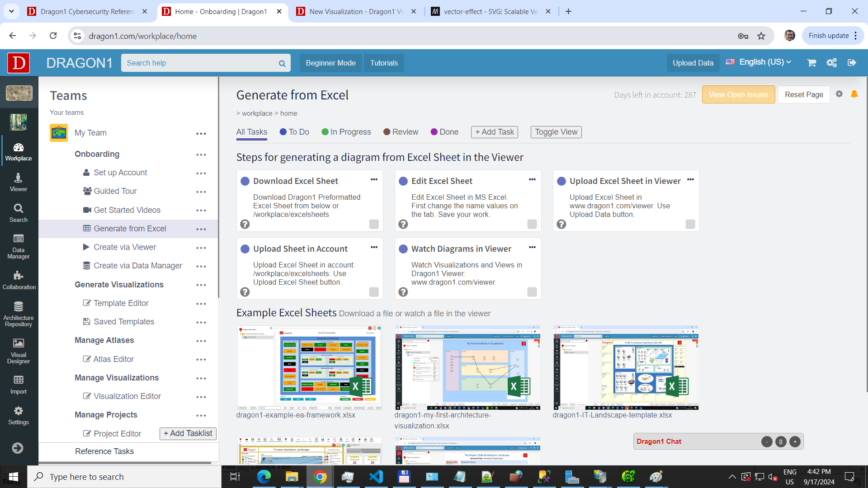Open options on Download Excel Sheet card
Image resolution: width=868 pixels, height=488 pixels.
374,179
